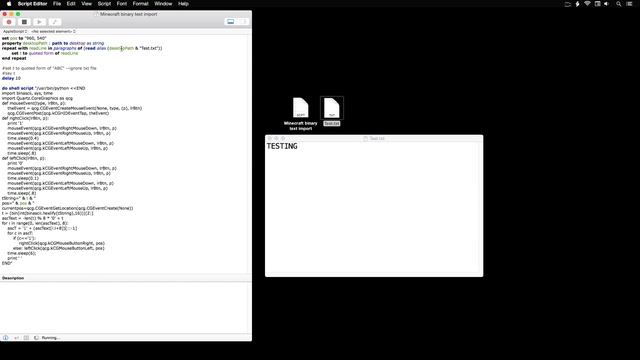Open the Help menu
Viewport: 640px width, 360px height.
click(183, 4)
